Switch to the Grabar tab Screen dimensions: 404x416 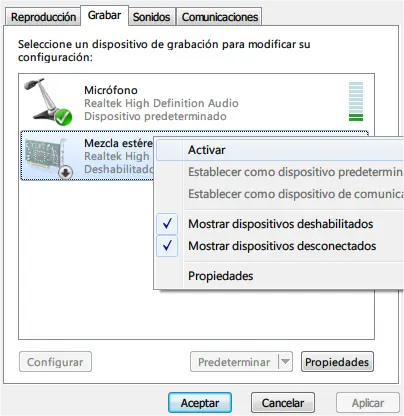click(104, 15)
